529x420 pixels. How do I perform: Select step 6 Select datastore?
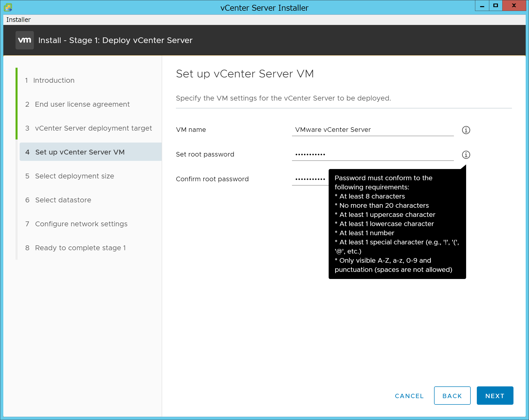point(58,200)
